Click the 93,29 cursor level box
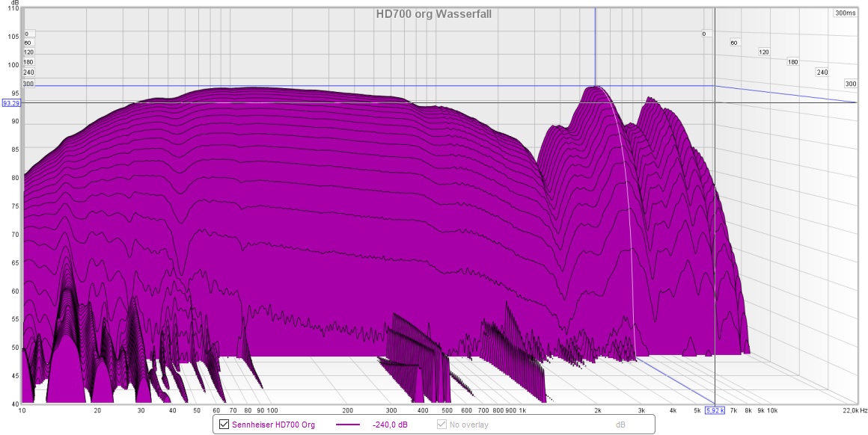The width and height of the screenshot is (868, 435). (x=10, y=103)
